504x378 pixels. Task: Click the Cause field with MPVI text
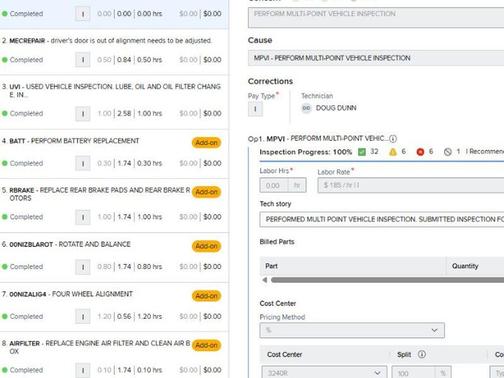point(376,58)
